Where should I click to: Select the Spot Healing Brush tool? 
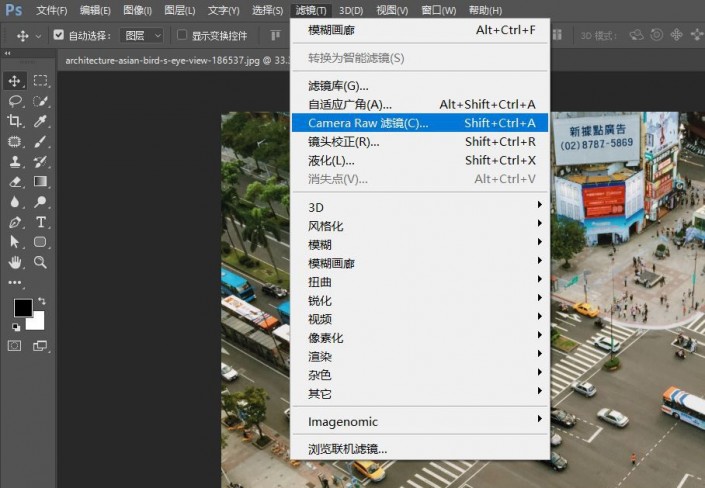click(x=14, y=142)
